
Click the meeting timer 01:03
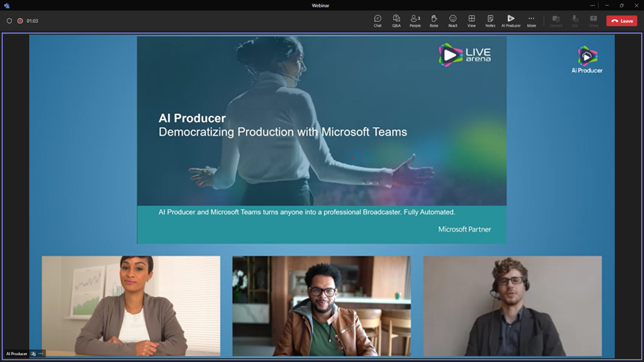tap(32, 21)
